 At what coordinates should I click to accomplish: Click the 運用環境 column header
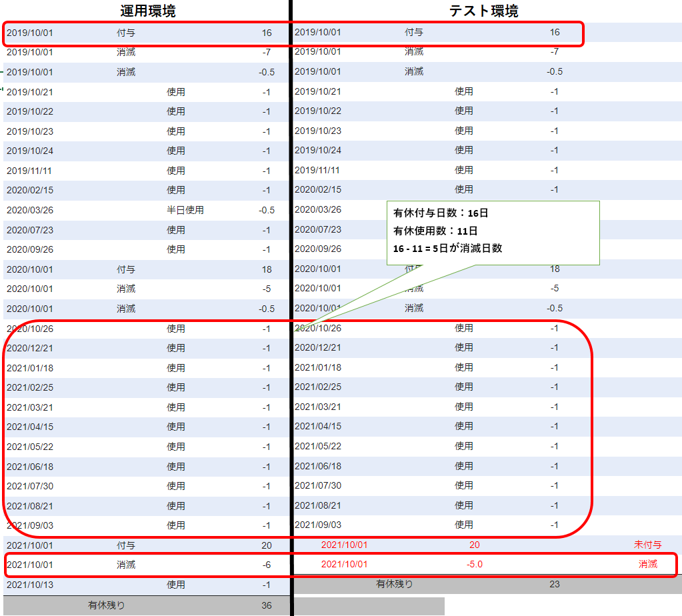pyautogui.click(x=148, y=11)
